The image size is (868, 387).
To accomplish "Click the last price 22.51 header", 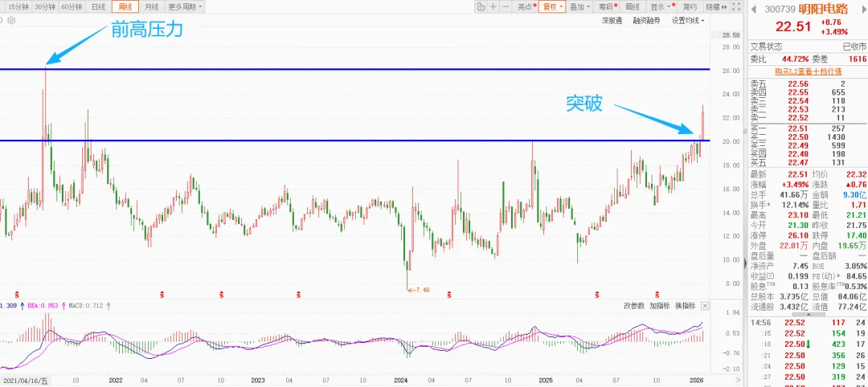I will coord(792,27).
